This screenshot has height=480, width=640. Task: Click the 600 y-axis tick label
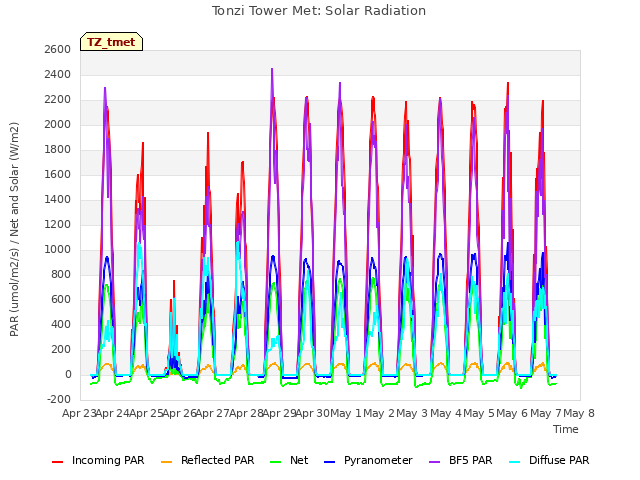point(61,300)
